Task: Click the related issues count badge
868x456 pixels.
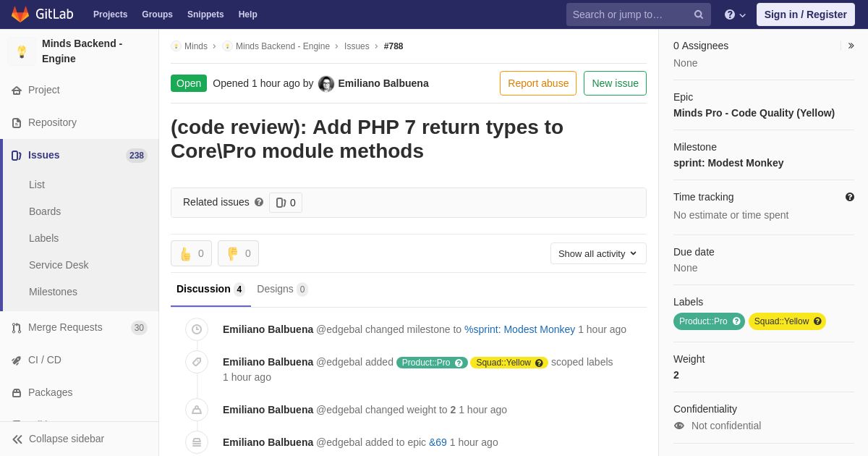Action: click(x=286, y=203)
